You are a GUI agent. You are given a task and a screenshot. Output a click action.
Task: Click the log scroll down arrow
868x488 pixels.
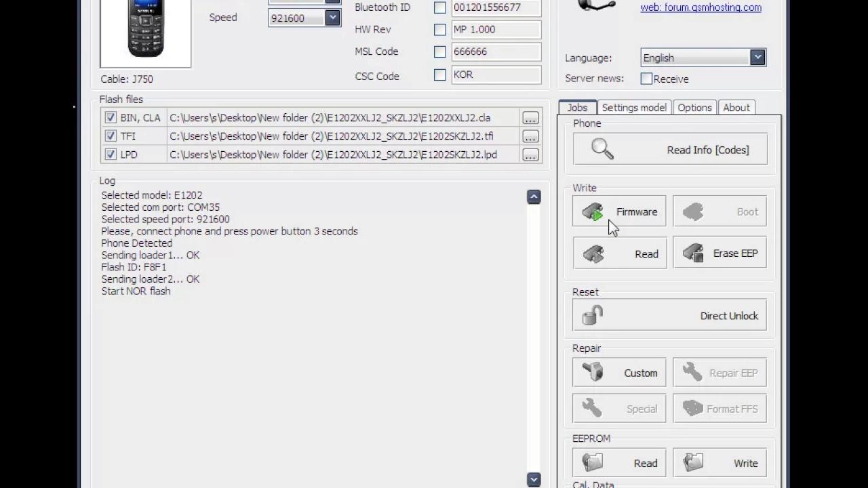(534, 480)
